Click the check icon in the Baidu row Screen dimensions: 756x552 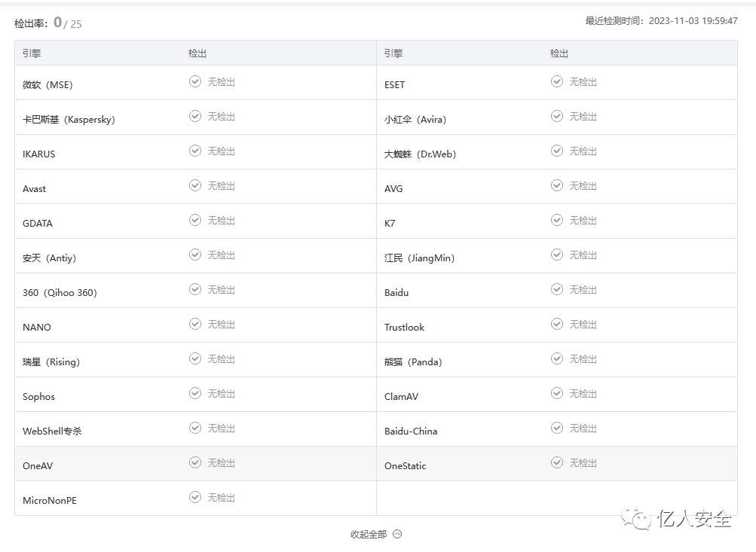point(557,289)
